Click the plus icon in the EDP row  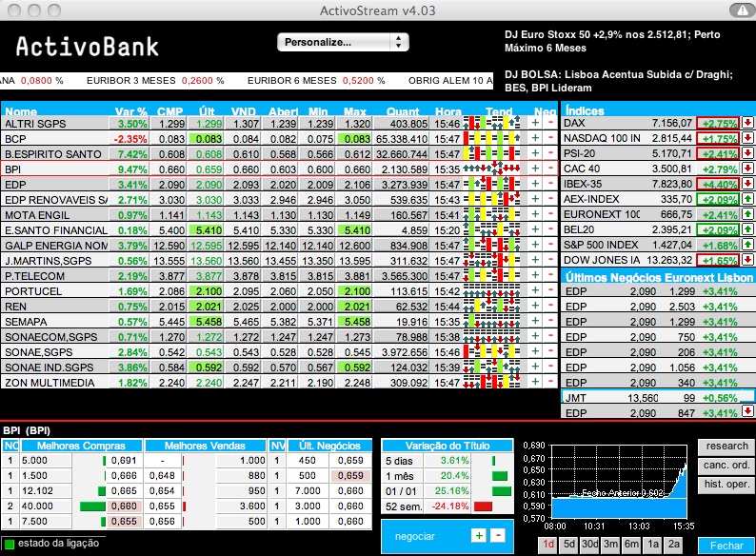click(x=535, y=184)
